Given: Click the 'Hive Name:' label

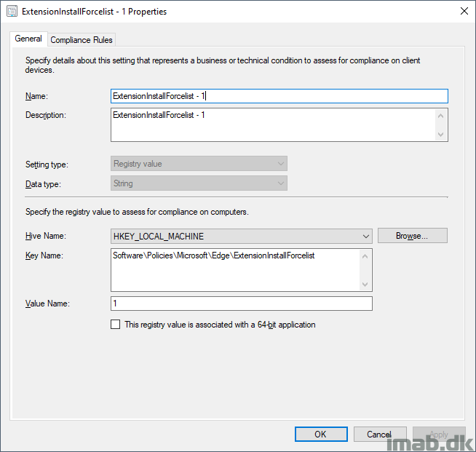Looking at the screenshot, I should (x=46, y=236).
